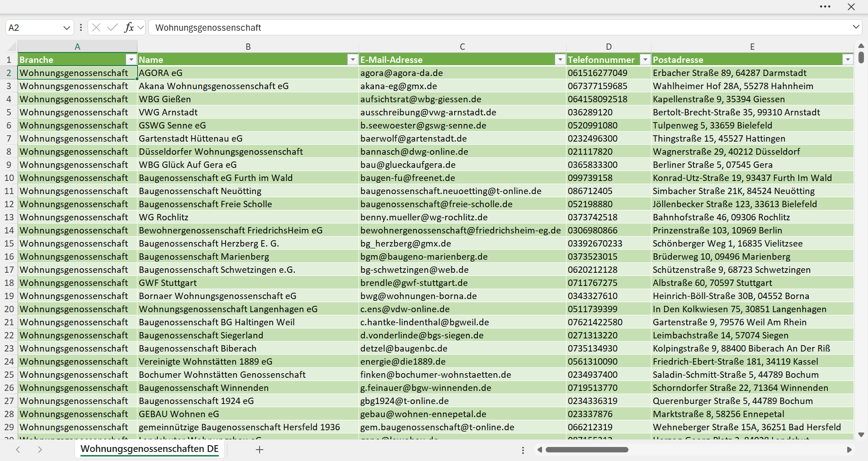Viewport: 868px width, 461px height.
Task: Select cell baugen-fu@freenet.de
Action: 462,178
